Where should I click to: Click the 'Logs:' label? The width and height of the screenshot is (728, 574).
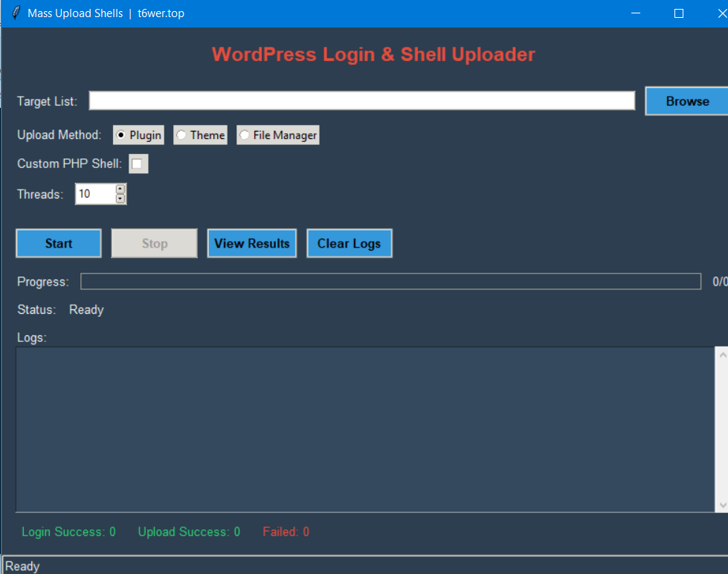coord(31,338)
